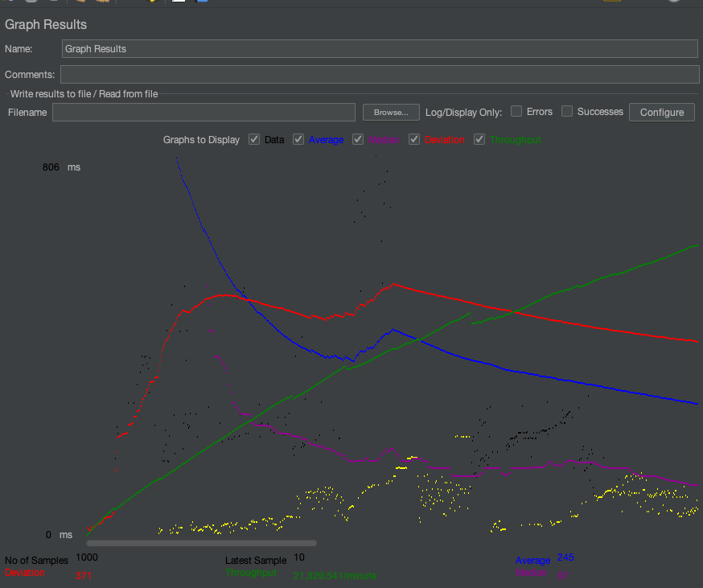Click the Graph Results panel title
This screenshot has width=703, height=588.
[46, 25]
